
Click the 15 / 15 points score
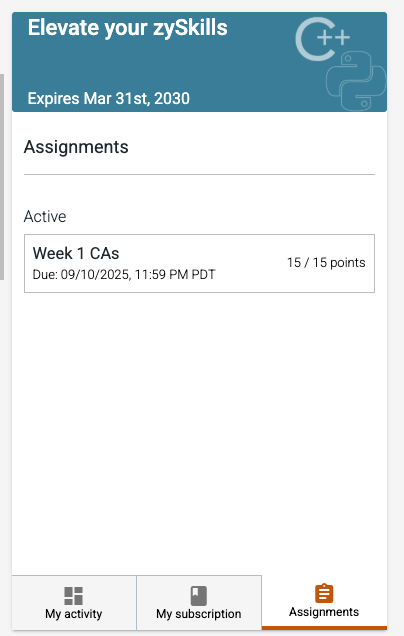point(326,262)
